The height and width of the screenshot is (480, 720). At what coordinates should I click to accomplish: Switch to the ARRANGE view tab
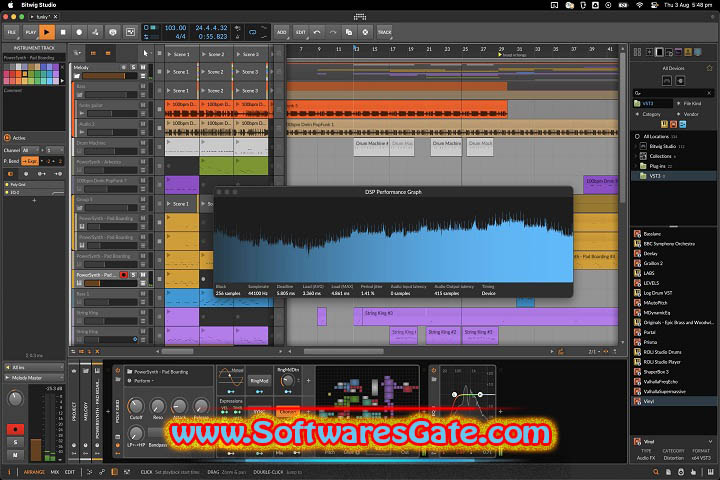coord(34,472)
